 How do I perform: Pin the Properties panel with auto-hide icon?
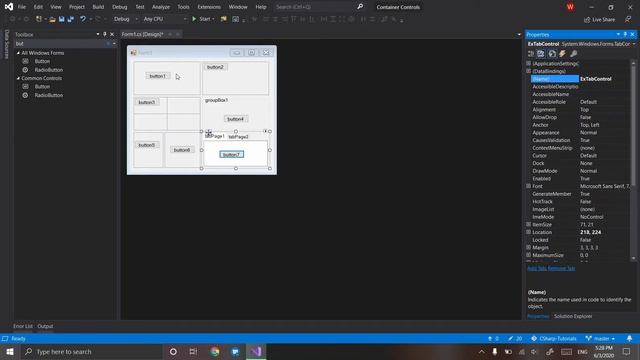pyautogui.click(x=625, y=34)
